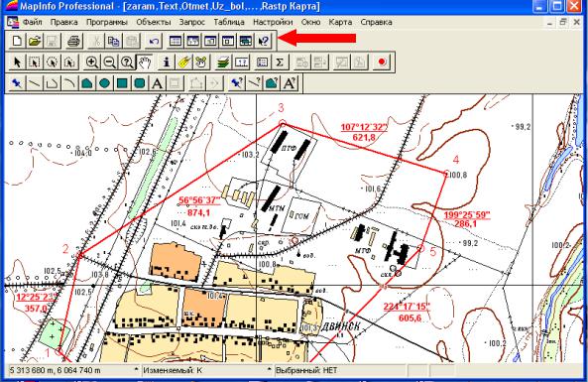Select the Ellipse drawing tool
The image size is (588, 382).
tap(105, 83)
